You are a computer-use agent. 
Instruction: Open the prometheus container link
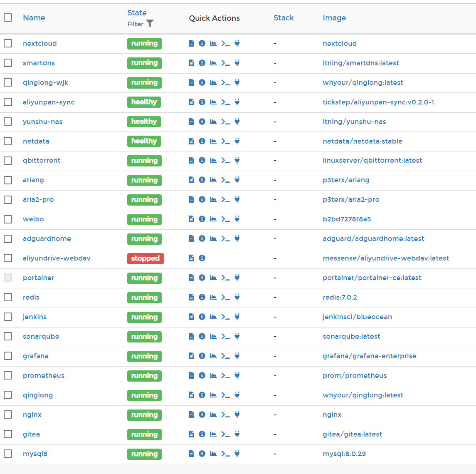point(44,375)
